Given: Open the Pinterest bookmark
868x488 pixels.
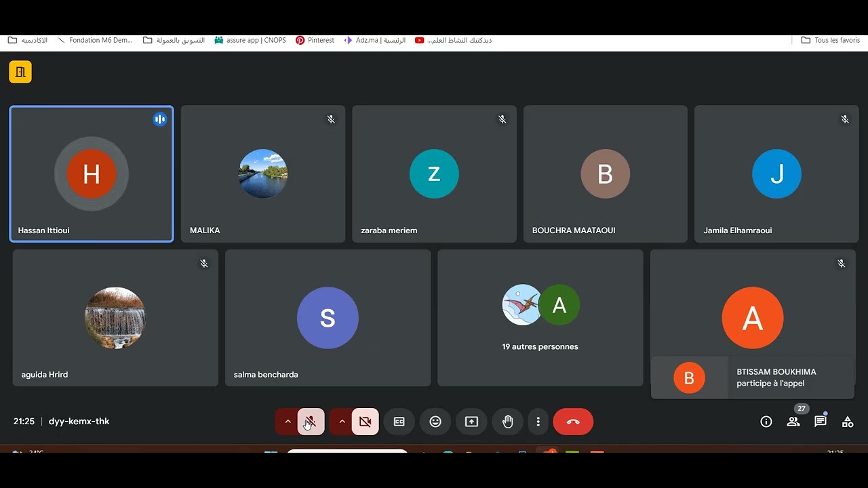Looking at the screenshot, I should [x=315, y=41].
